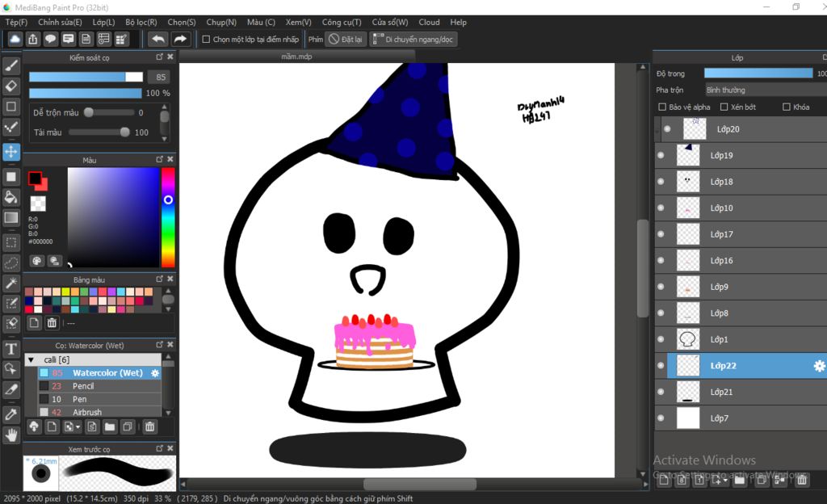This screenshot has height=504, width=827.
Task: Select the rectangular Selection tool
Action: pyautogui.click(x=11, y=242)
